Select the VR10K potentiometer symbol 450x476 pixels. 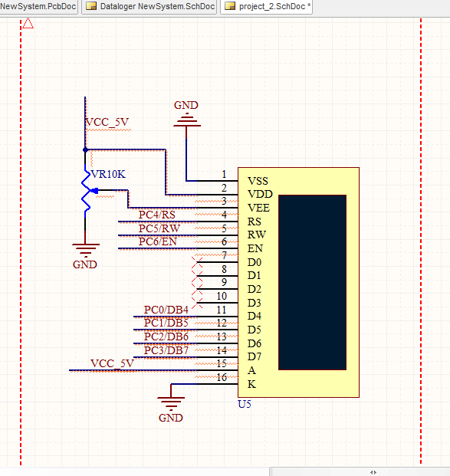[86, 192]
